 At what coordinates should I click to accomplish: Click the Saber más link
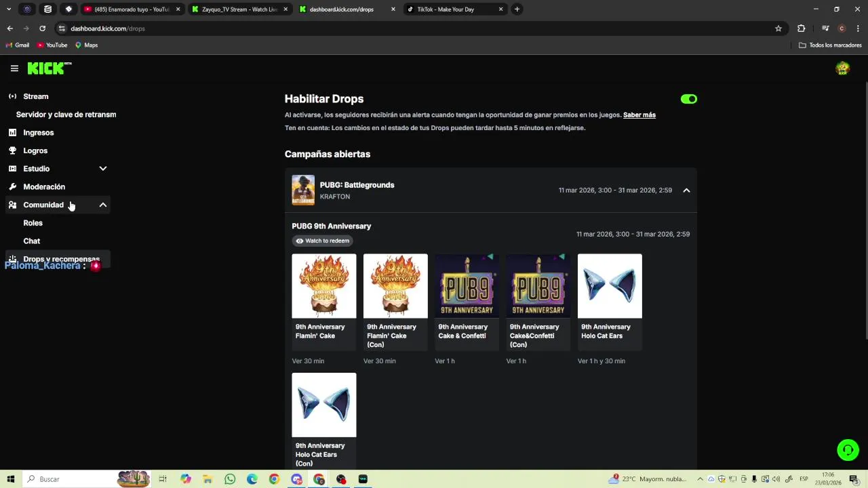pyautogui.click(x=639, y=115)
